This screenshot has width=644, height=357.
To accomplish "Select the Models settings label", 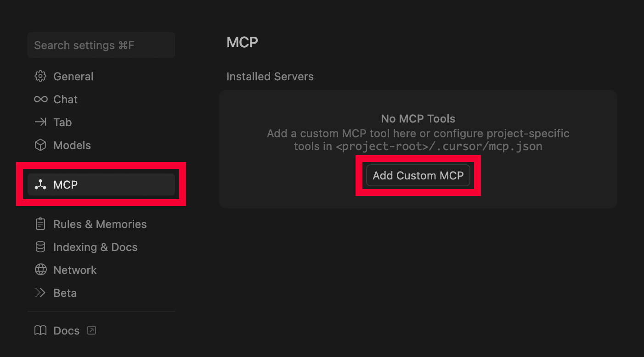I will point(72,145).
